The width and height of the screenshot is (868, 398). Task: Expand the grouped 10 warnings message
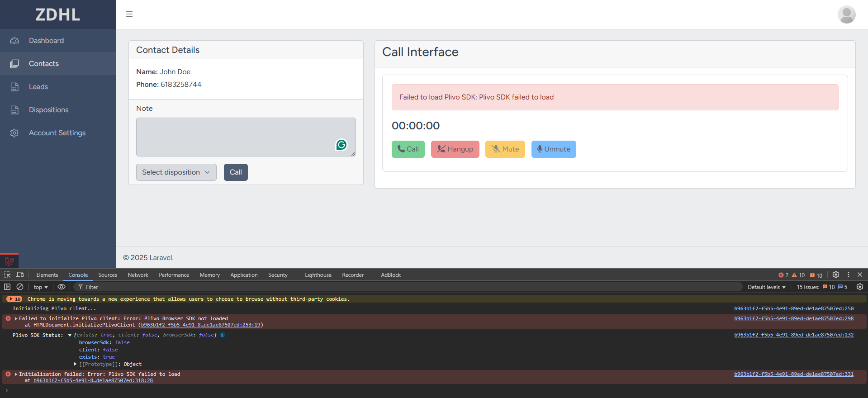(x=14, y=299)
